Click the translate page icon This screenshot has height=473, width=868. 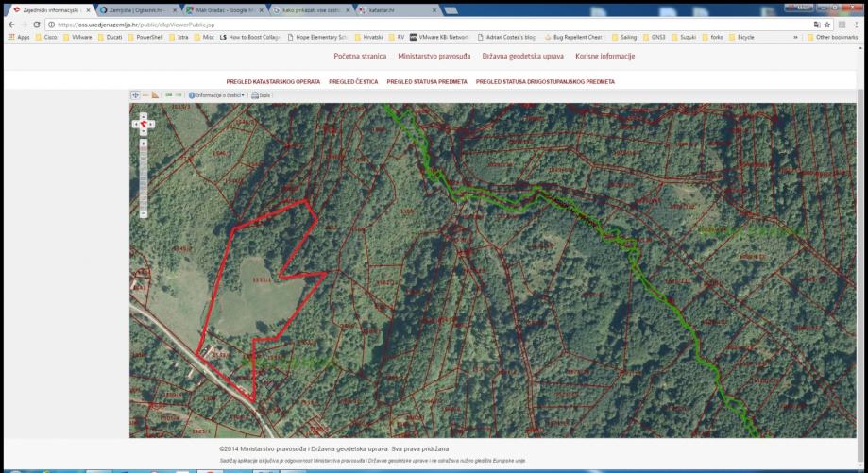click(x=817, y=25)
